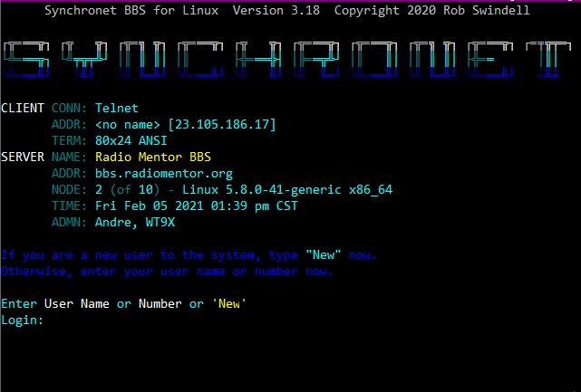Click the 'NODE:' field label
The image size is (581, 392).
coord(69,189)
